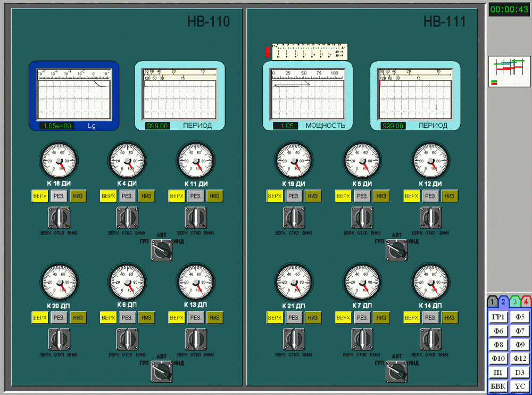Open the Ф9 panel button
532x395 pixels.
(520, 345)
